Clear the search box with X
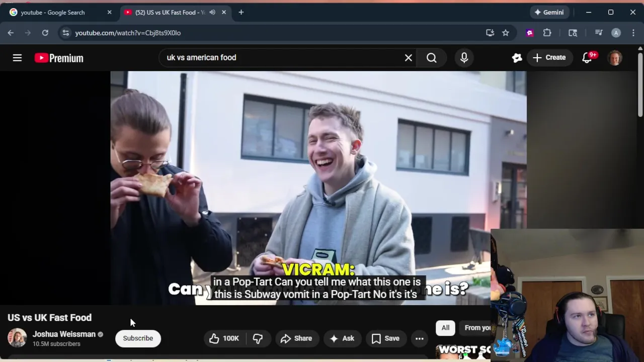Image resolution: width=644 pixels, height=362 pixels. click(409, 58)
